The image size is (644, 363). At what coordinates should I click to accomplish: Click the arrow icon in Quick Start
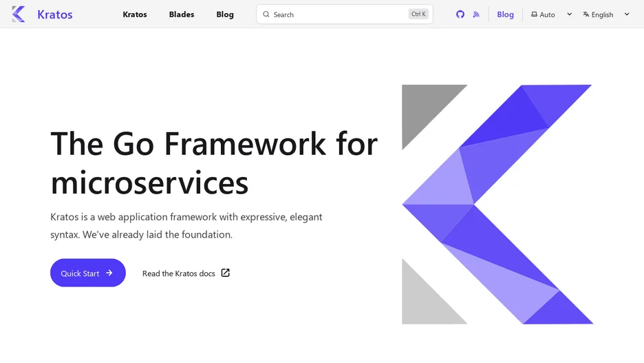pos(109,273)
